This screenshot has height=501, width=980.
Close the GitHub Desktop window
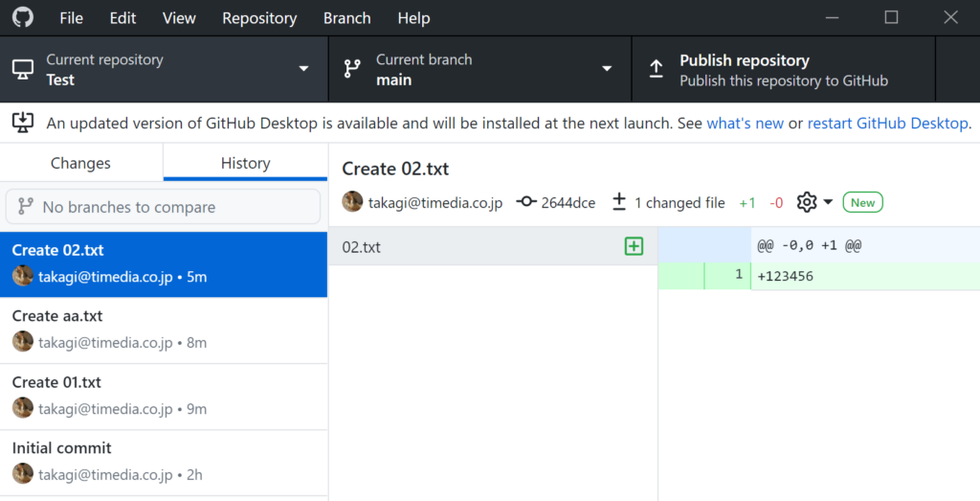pyautogui.click(x=950, y=17)
